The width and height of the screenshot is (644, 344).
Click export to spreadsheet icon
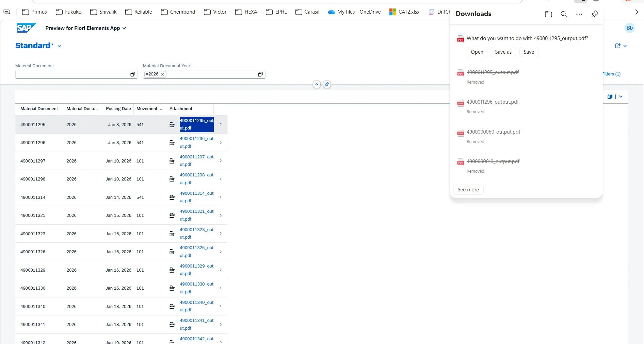point(610,97)
